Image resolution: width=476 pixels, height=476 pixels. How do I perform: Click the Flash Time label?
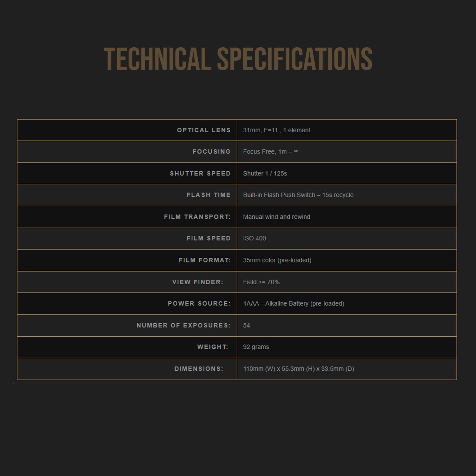coord(208,195)
